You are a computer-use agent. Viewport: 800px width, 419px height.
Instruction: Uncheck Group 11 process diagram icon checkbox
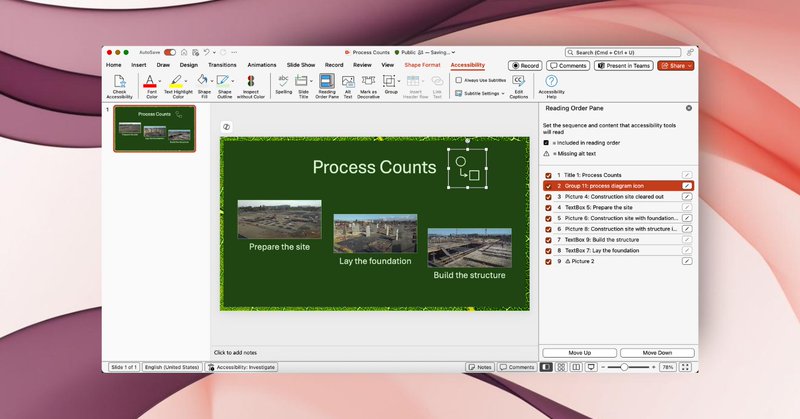click(548, 186)
